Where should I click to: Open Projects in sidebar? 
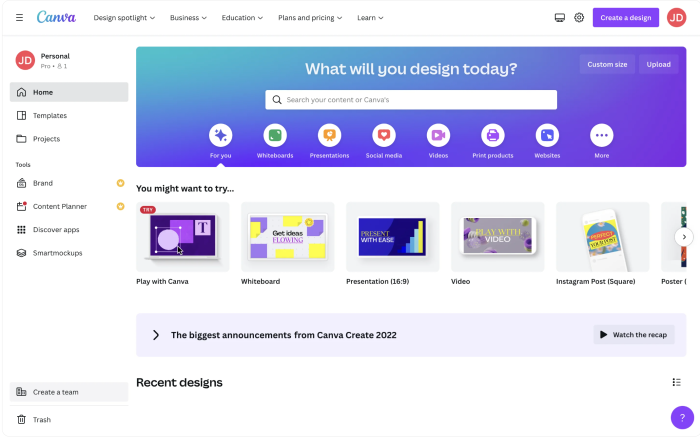(x=69, y=138)
